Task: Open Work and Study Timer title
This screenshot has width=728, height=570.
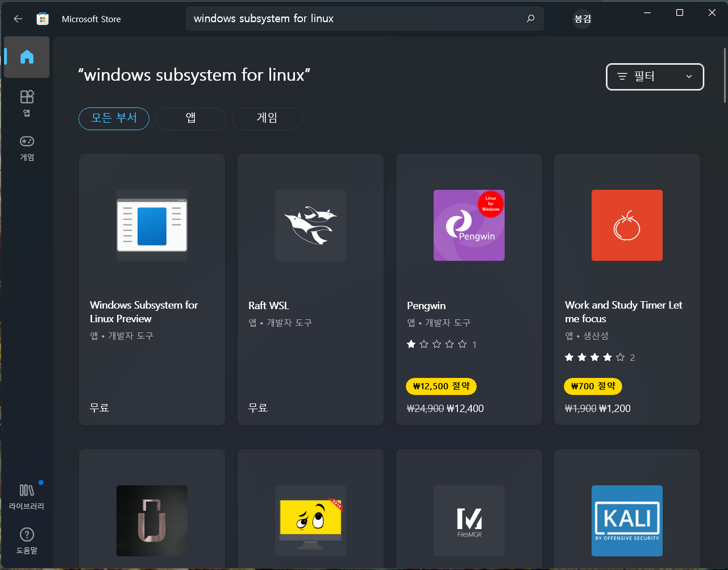Action: [623, 312]
